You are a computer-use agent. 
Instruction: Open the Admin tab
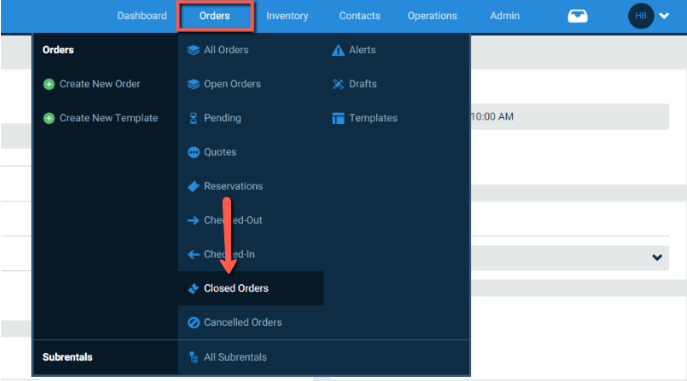(x=505, y=16)
